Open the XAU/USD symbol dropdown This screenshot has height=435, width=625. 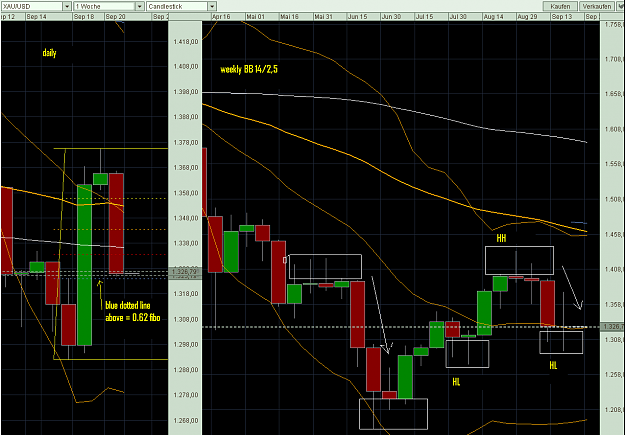tap(36, 6)
